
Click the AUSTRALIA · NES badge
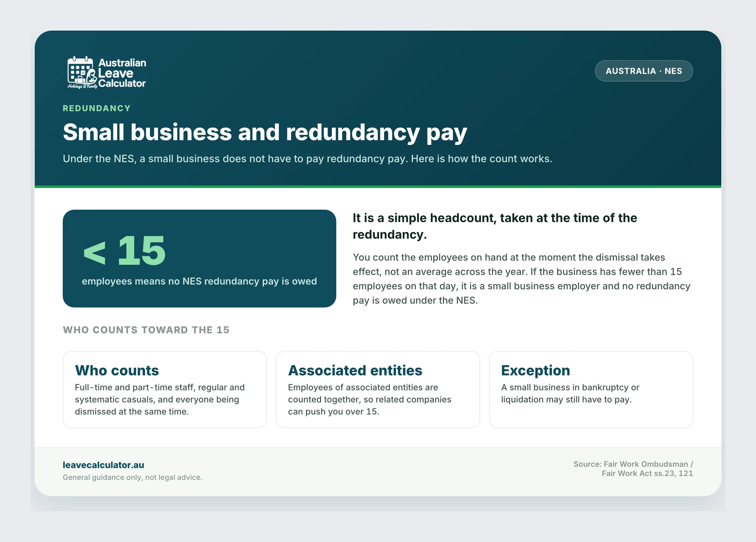[x=644, y=71]
